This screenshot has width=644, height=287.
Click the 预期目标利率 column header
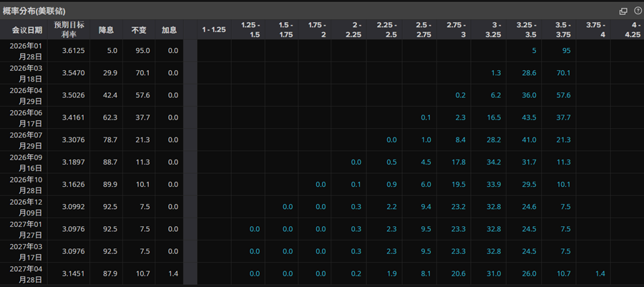pyautogui.click(x=69, y=30)
